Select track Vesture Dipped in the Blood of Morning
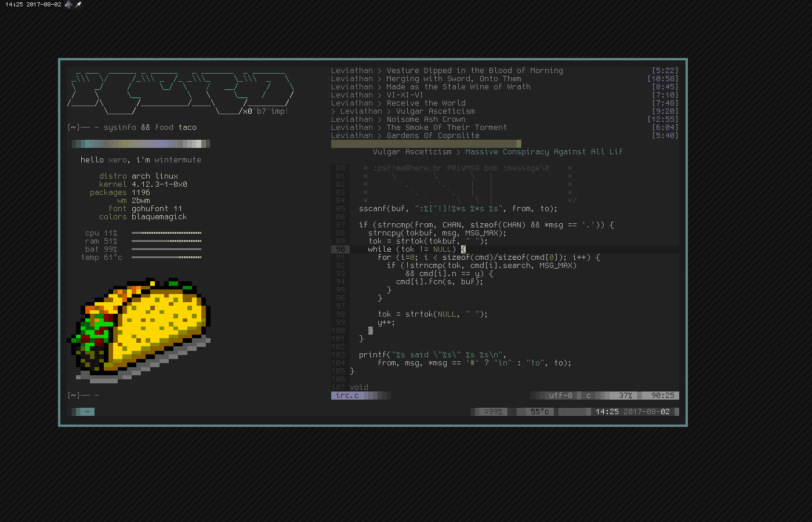This screenshot has height=522, width=812. coord(474,71)
